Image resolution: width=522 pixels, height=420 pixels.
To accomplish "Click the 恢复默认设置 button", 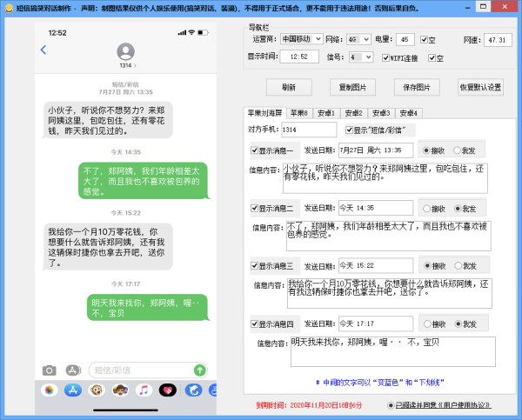I will tap(479, 87).
